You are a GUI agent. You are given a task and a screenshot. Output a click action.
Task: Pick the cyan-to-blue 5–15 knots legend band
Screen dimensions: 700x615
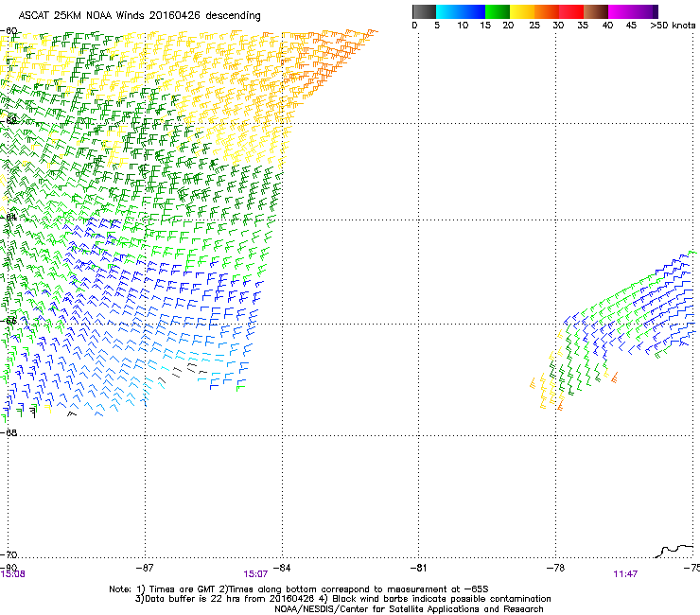click(461, 11)
